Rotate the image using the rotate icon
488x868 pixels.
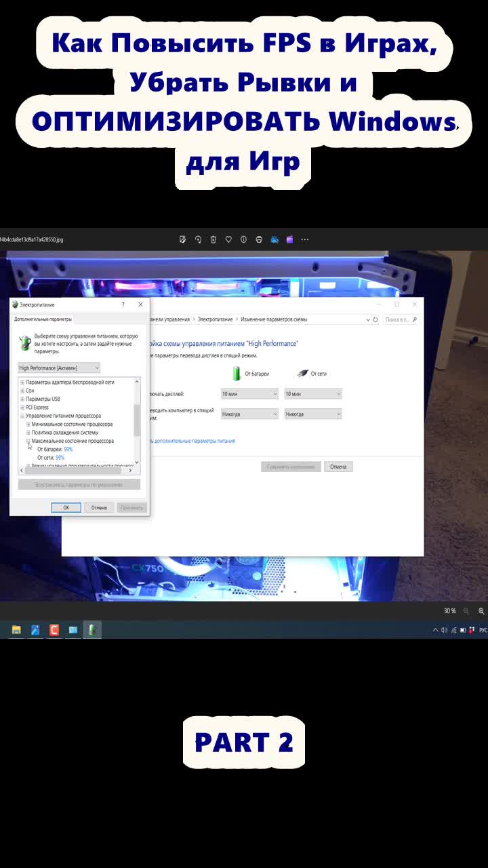[198, 239]
